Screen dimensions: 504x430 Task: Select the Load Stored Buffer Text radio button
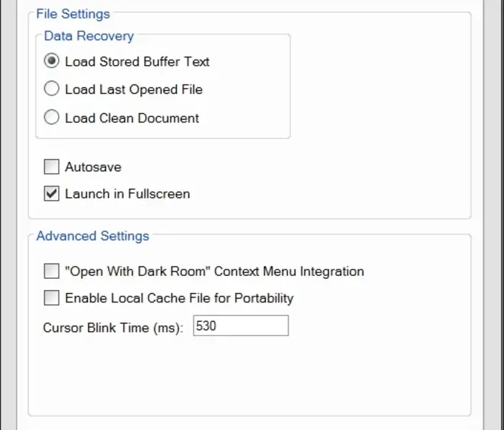tap(52, 62)
